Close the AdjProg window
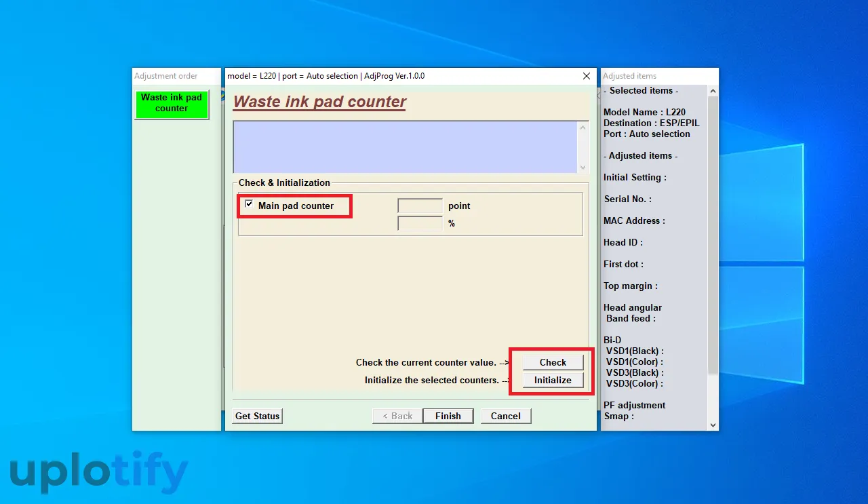Image resolution: width=868 pixels, height=504 pixels. click(587, 76)
